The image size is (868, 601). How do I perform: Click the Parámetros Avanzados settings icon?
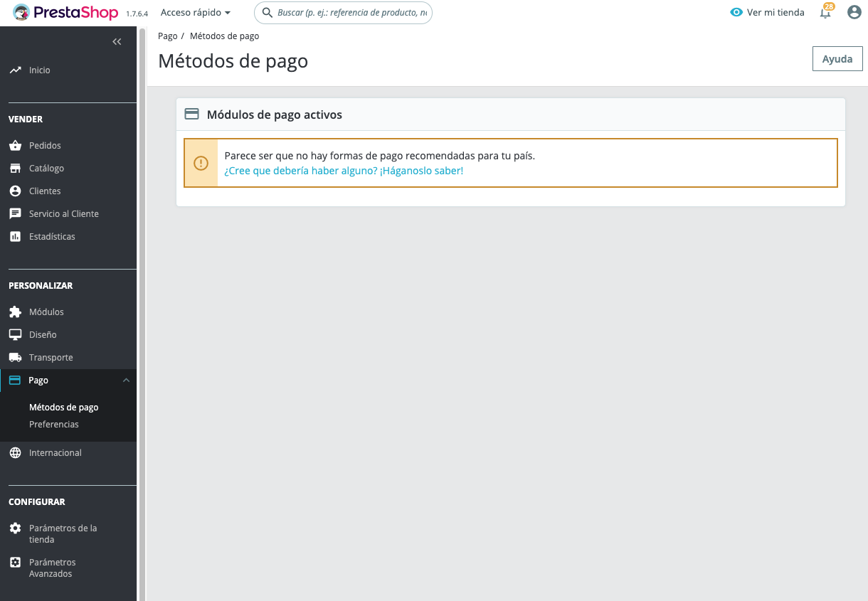pyautogui.click(x=15, y=563)
